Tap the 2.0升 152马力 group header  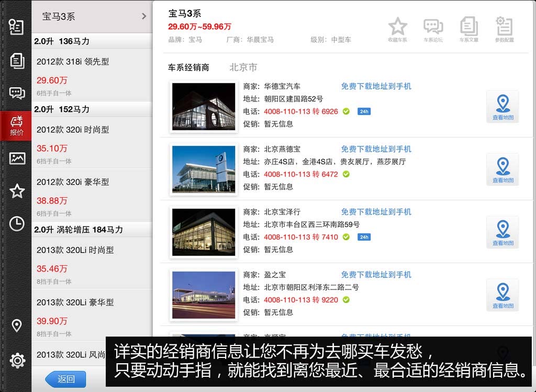[92, 109]
